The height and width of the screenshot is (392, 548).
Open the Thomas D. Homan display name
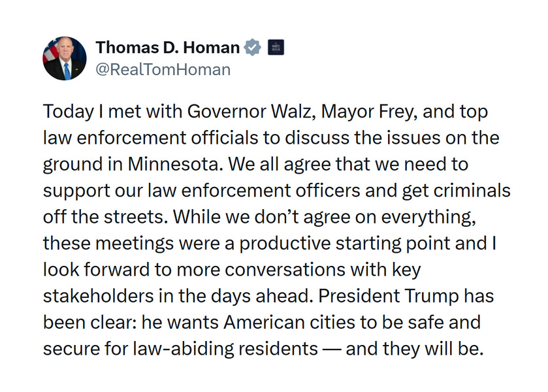(167, 48)
